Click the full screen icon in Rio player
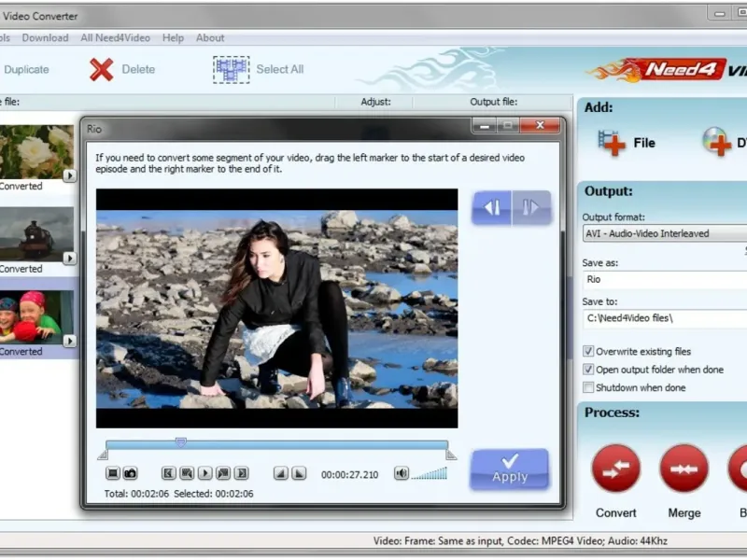The image size is (747, 560). [x=113, y=473]
